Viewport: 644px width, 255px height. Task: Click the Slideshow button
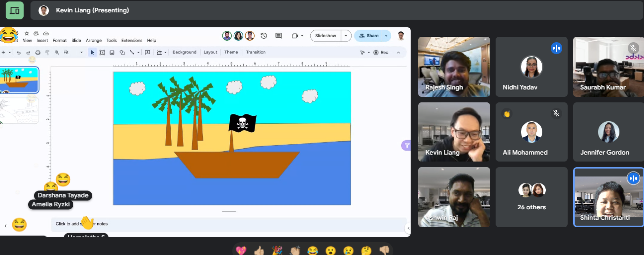coord(325,36)
